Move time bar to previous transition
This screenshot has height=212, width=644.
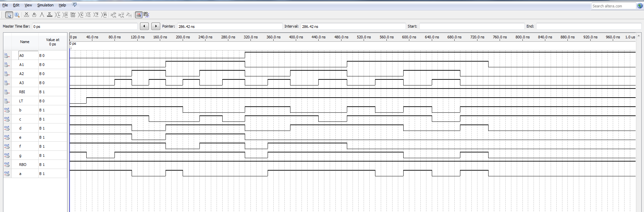144,26
